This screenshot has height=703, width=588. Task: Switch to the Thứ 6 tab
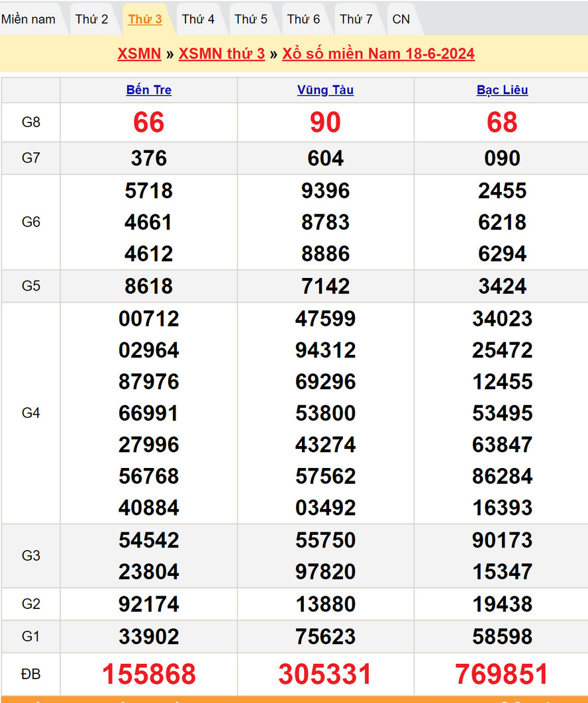coord(303,19)
